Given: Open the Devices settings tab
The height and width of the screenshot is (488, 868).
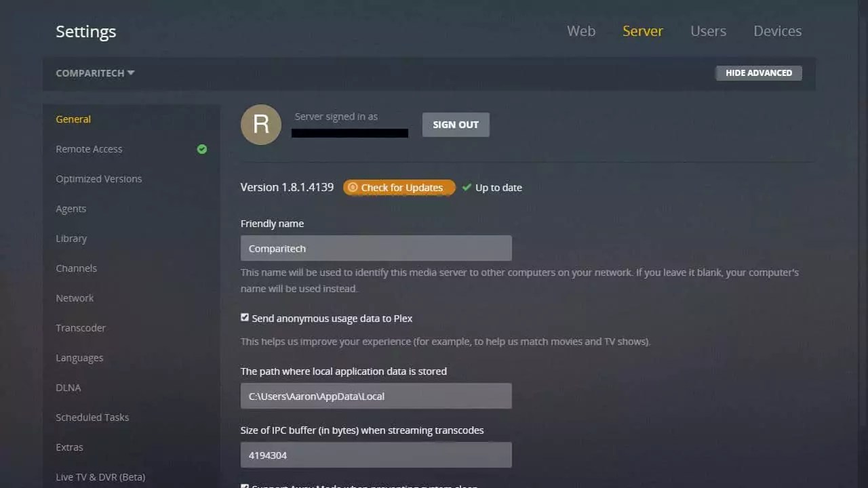Looking at the screenshot, I should coord(778,31).
